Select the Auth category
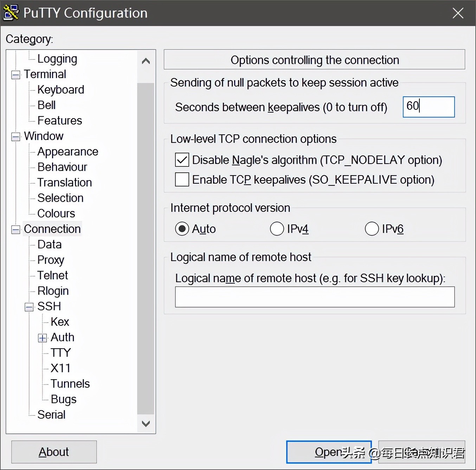This screenshot has height=470, width=476. (63, 337)
